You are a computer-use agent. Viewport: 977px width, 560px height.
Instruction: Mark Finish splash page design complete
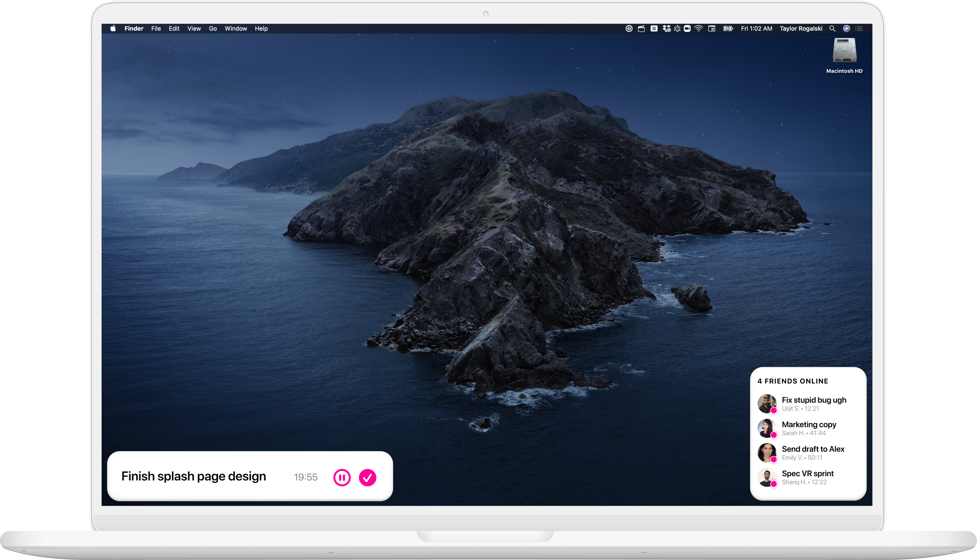[367, 477]
